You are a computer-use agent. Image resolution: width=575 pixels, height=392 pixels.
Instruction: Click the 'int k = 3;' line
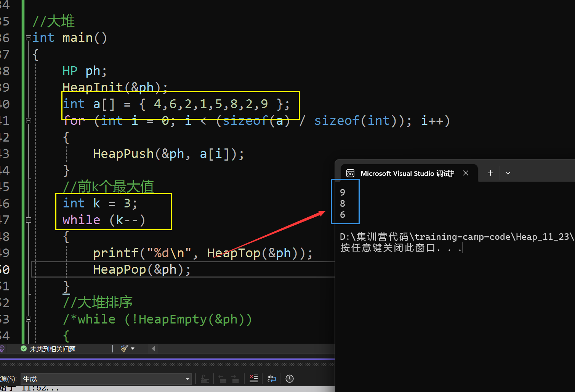coord(100,203)
